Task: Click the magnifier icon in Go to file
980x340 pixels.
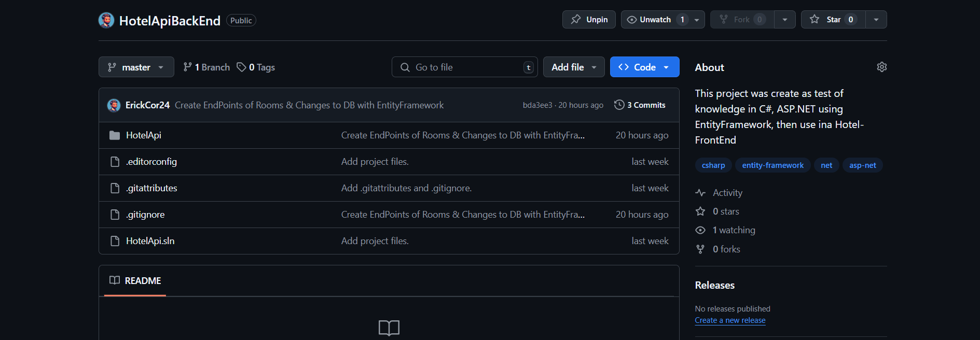Action: click(405, 67)
